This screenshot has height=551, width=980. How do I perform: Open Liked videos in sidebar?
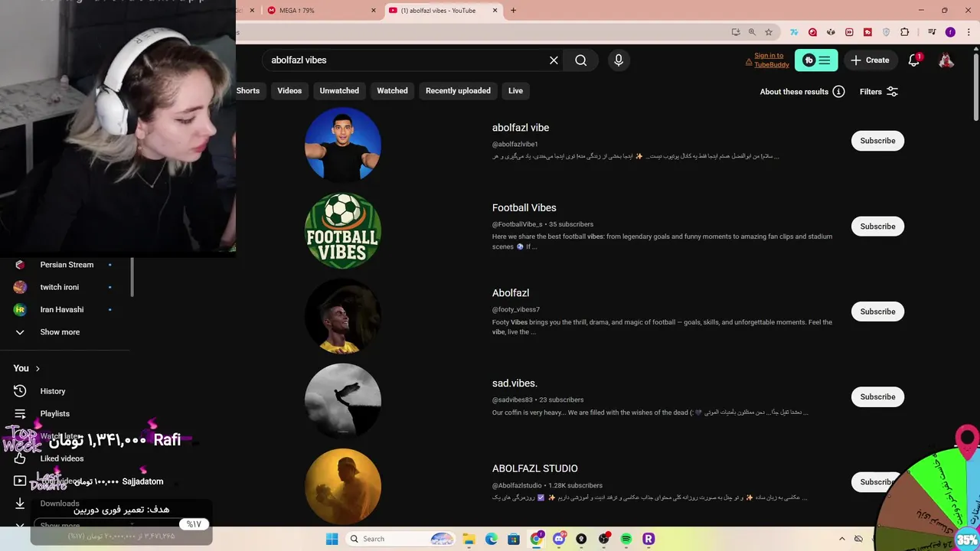pyautogui.click(x=62, y=459)
